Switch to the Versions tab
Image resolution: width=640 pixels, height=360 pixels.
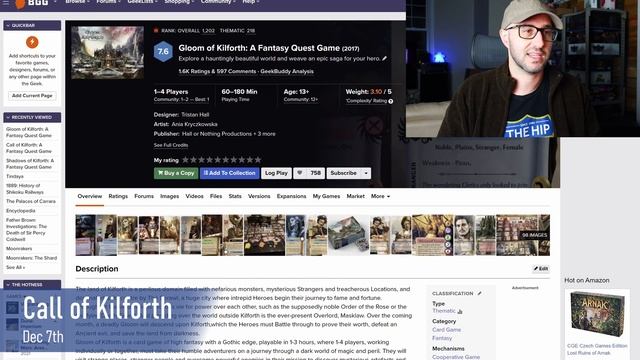(259, 196)
